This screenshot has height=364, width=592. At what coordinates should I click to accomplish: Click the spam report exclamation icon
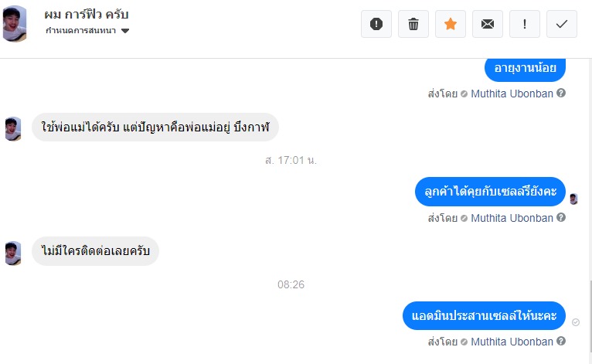(376, 24)
